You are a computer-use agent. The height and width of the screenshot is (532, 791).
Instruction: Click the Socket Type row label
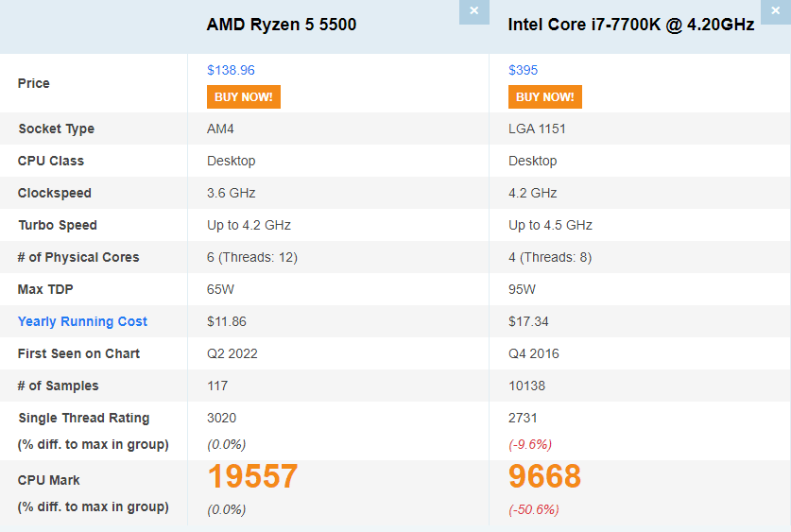(56, 129)
